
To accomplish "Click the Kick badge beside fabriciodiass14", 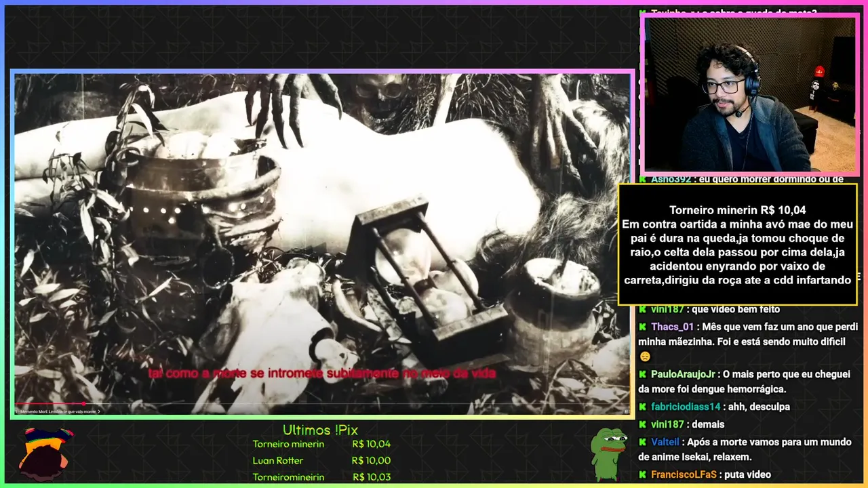I will [642, 407].
